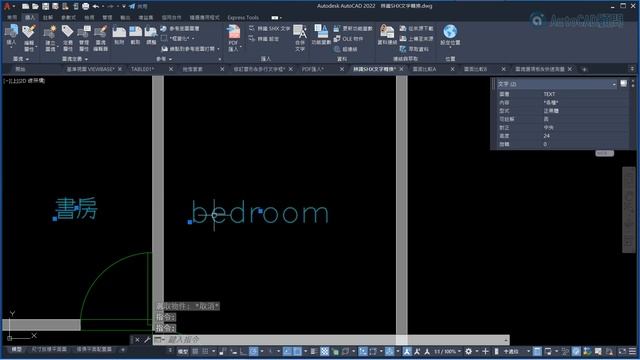This screenshot has width=640, height=360.
Task: Click the Open folder icon in quick access toolbar
Action: [x=35, y=6]
